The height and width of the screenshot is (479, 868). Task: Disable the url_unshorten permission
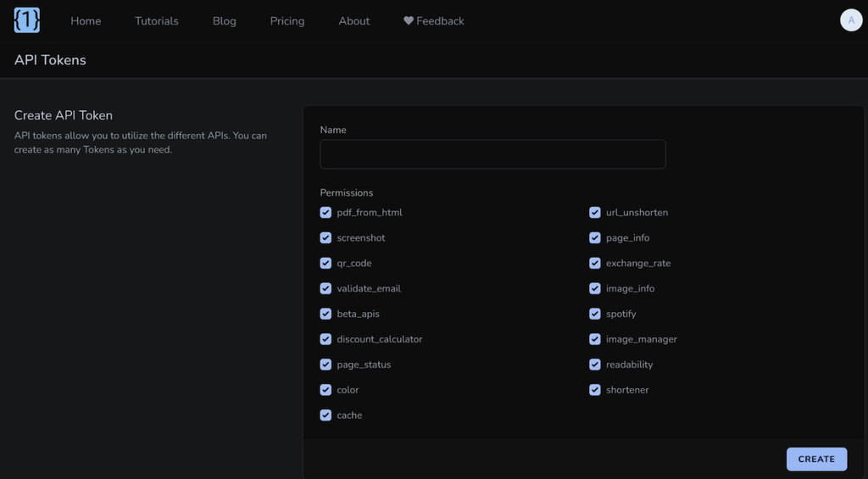point(595,213)
